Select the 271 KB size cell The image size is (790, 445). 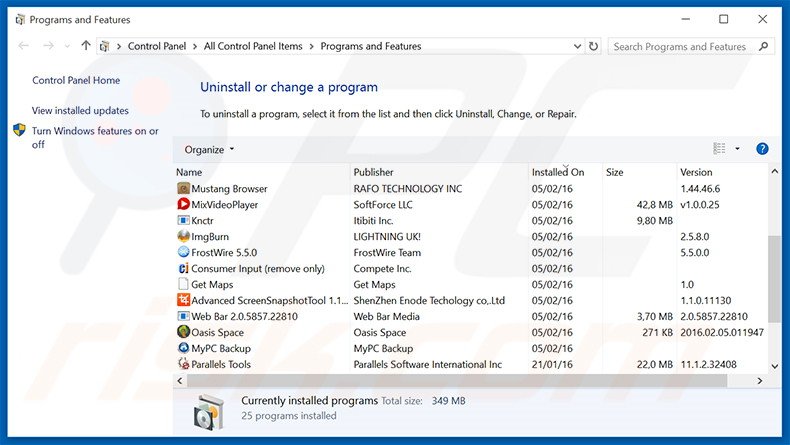[657, 333]
